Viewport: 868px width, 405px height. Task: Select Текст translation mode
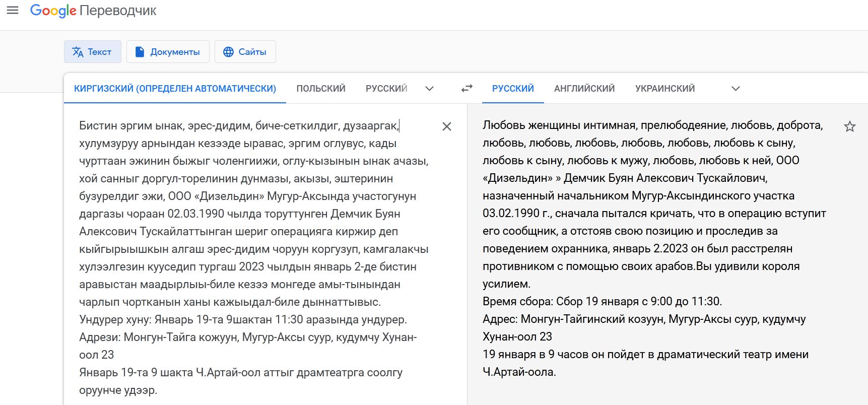click(x=92, y=52)
